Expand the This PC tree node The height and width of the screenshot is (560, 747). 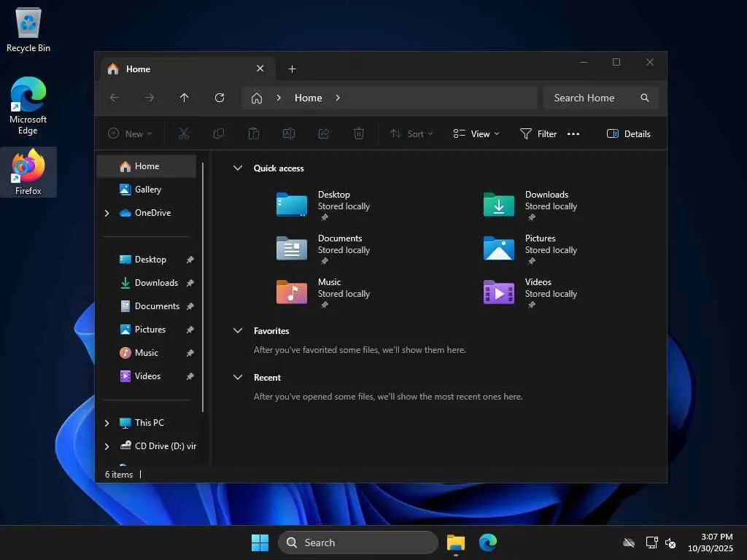(107, 423)
